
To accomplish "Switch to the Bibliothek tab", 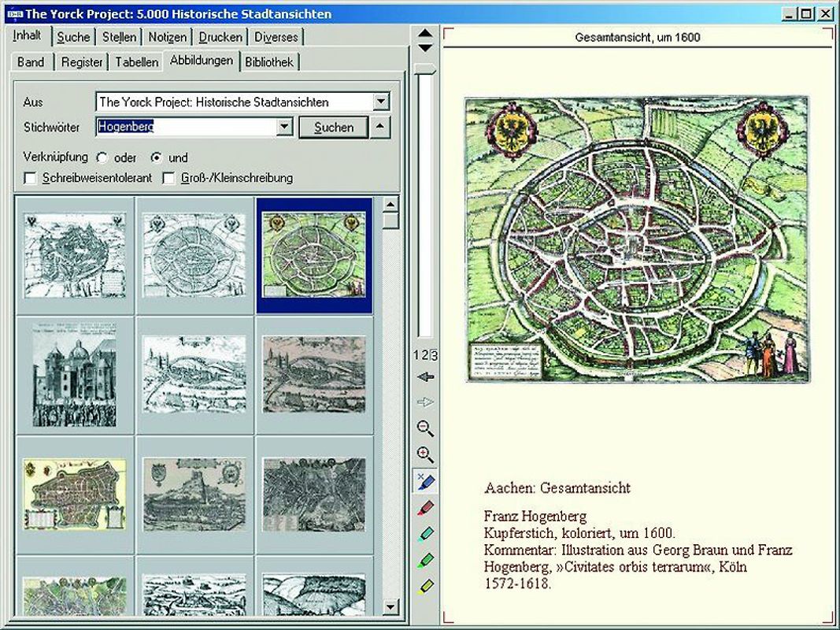I will pyautogui.click(x=270, y=61).
